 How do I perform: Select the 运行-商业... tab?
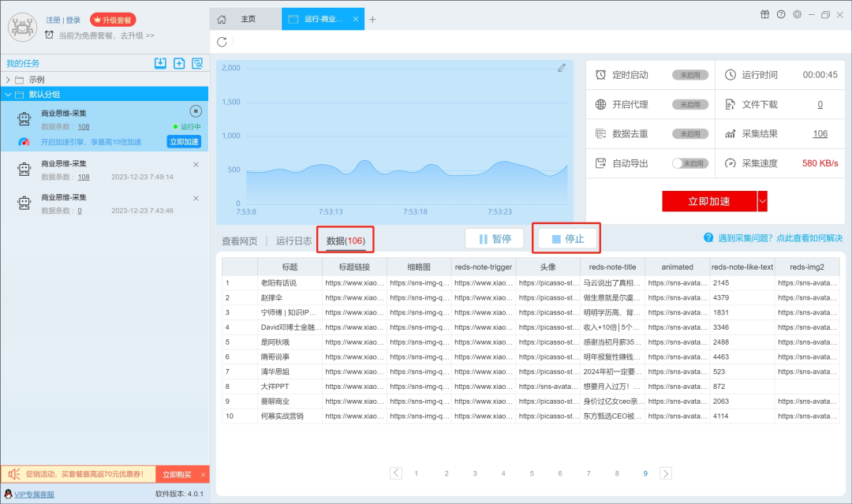(x=323, y=19)
